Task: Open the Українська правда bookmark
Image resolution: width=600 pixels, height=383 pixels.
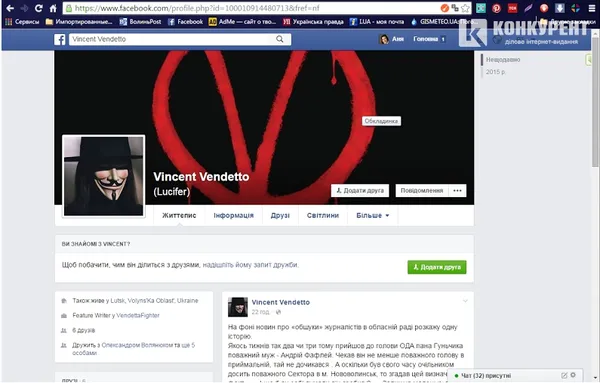Action: click(313, 22)
